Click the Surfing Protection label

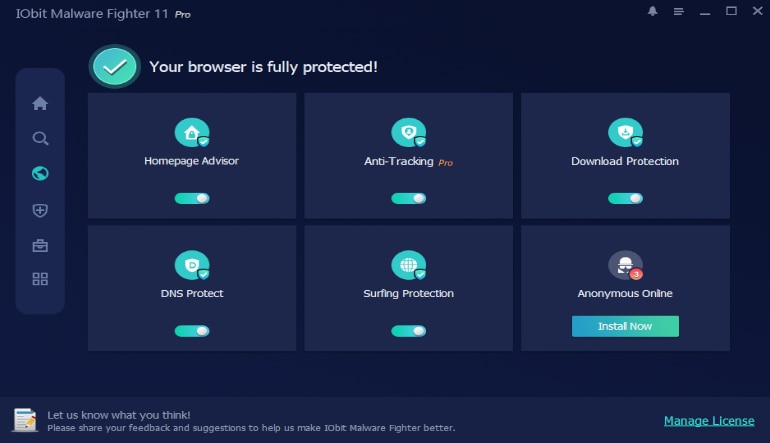click(x=409, y=294)
